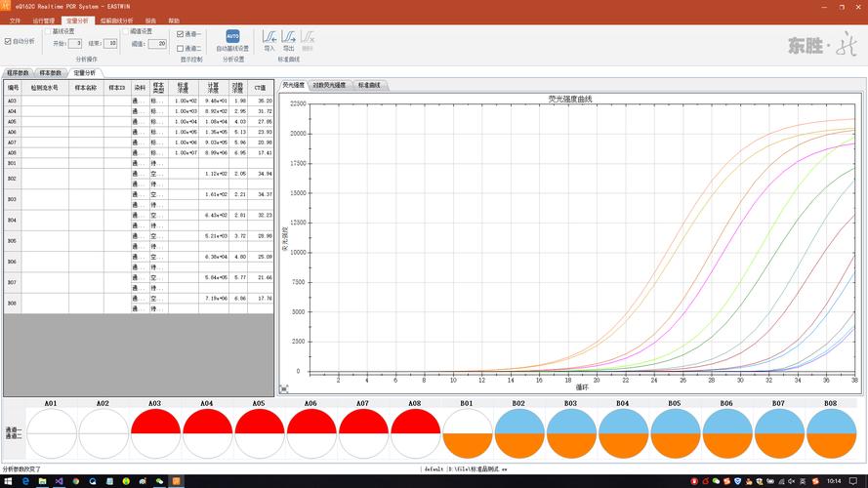868x488 pixels.
Task: Open File Explorer from the taskbar
Action: click(42, 481)
